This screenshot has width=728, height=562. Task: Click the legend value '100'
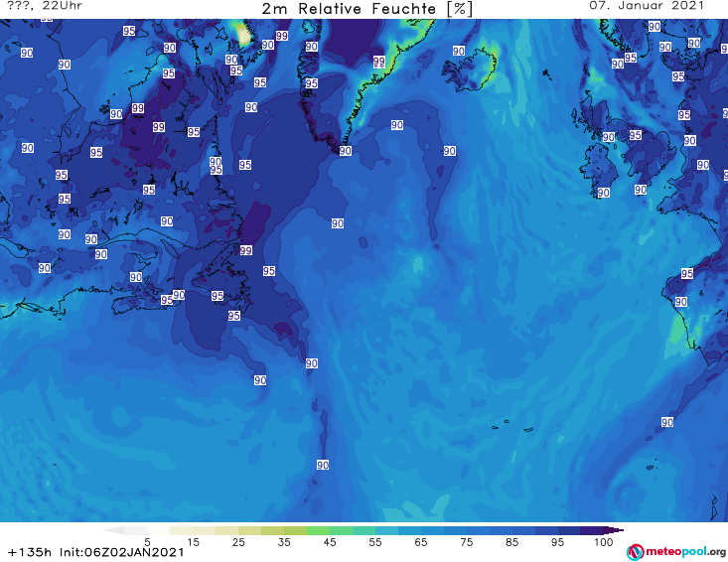[x=604, y=542]
